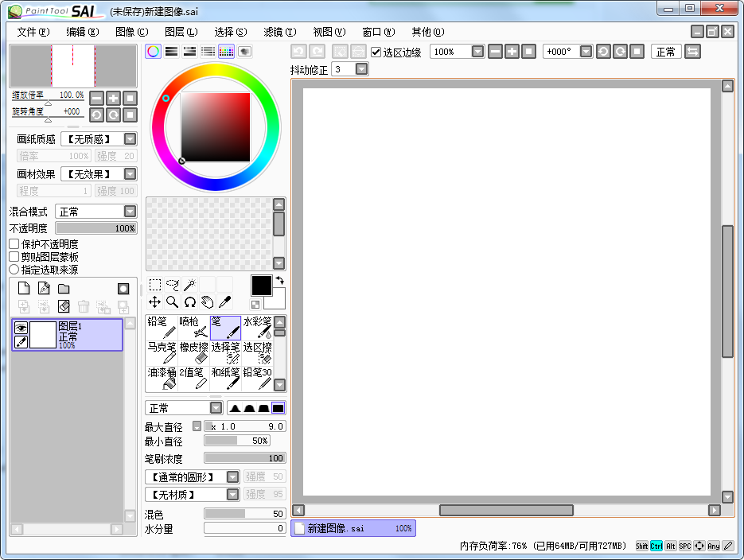Enable 保护不透明度 checkbox
The image size is (744, 560).
(x=14, y=244)
